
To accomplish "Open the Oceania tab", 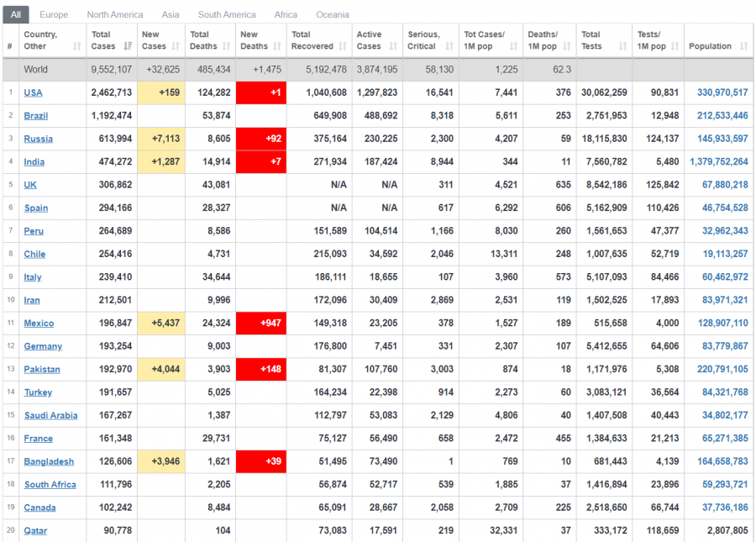I will (x=333, y=14).
